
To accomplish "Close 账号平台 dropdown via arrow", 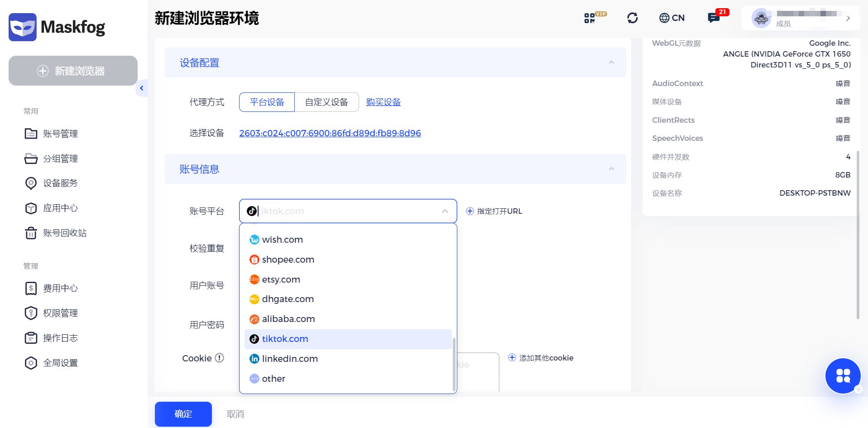I will pyautogui.click(x=445, y=211).
